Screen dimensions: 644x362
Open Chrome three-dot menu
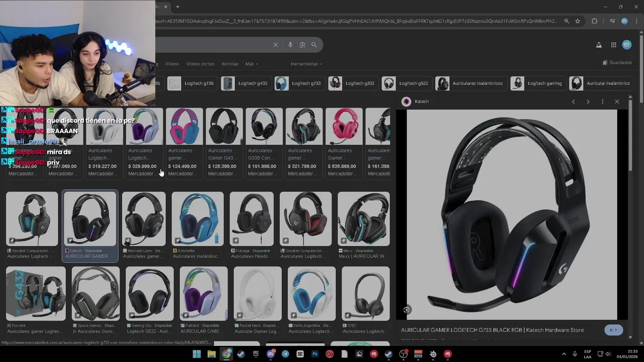coord(635,21)
